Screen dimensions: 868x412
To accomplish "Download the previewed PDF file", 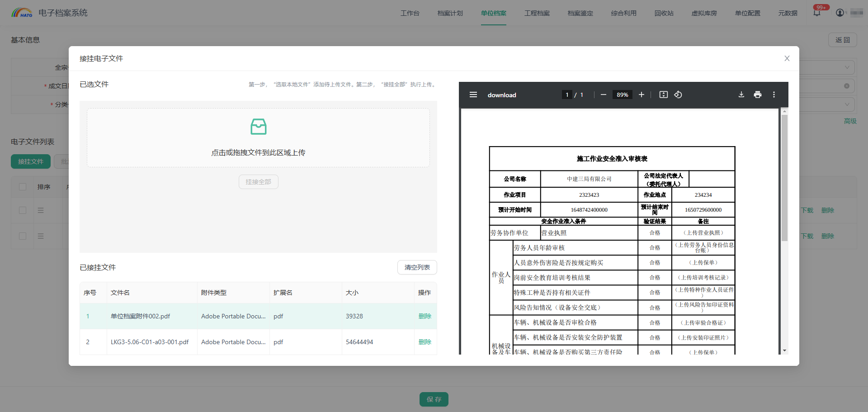I will point(741,95).
